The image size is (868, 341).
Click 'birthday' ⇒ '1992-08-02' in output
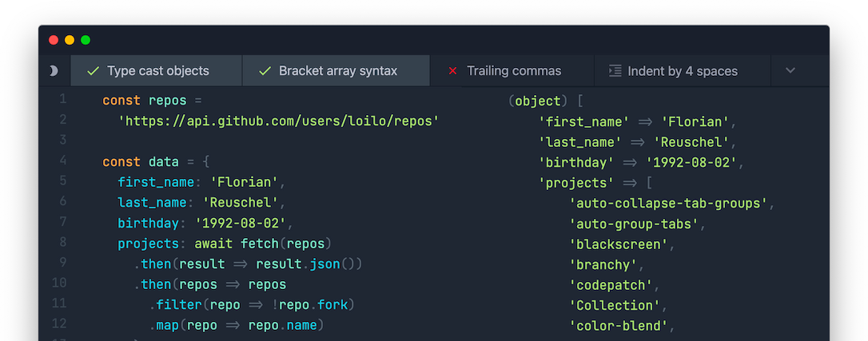click(642, 162)
